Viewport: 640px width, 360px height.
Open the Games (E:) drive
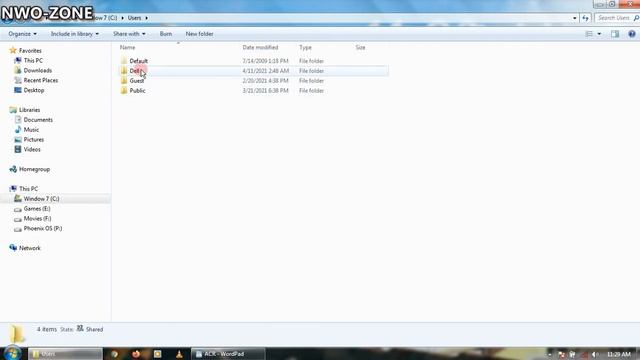[37, 209]
